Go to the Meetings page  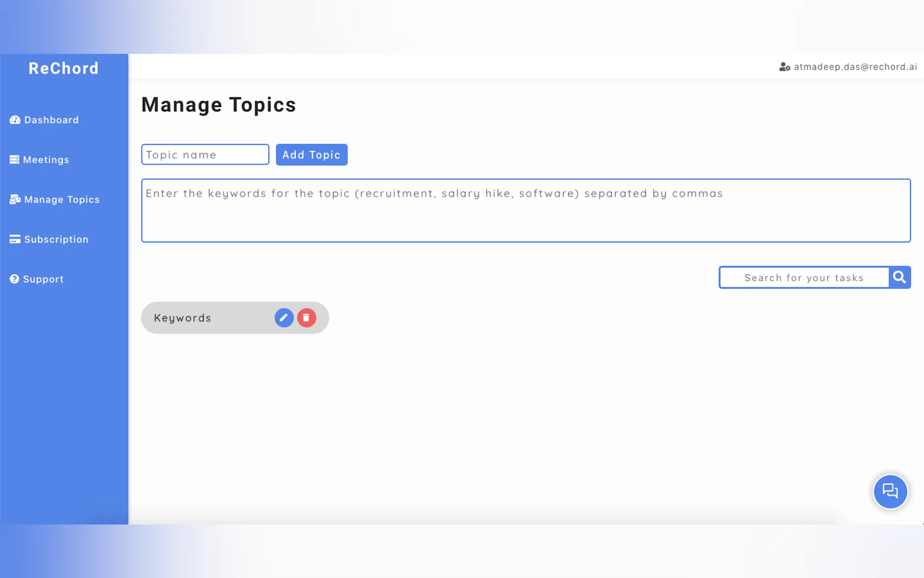[46, 160]
